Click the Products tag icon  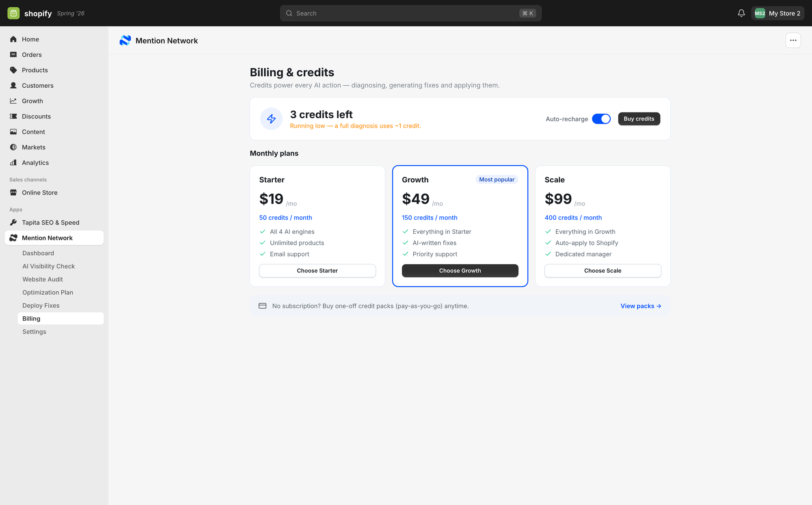[x=13, y=70]
